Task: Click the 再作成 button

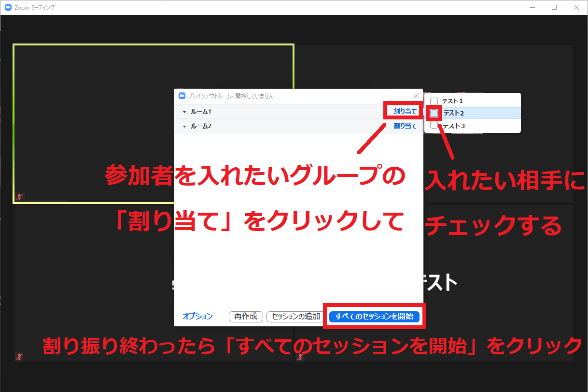Action: point(246,317)
